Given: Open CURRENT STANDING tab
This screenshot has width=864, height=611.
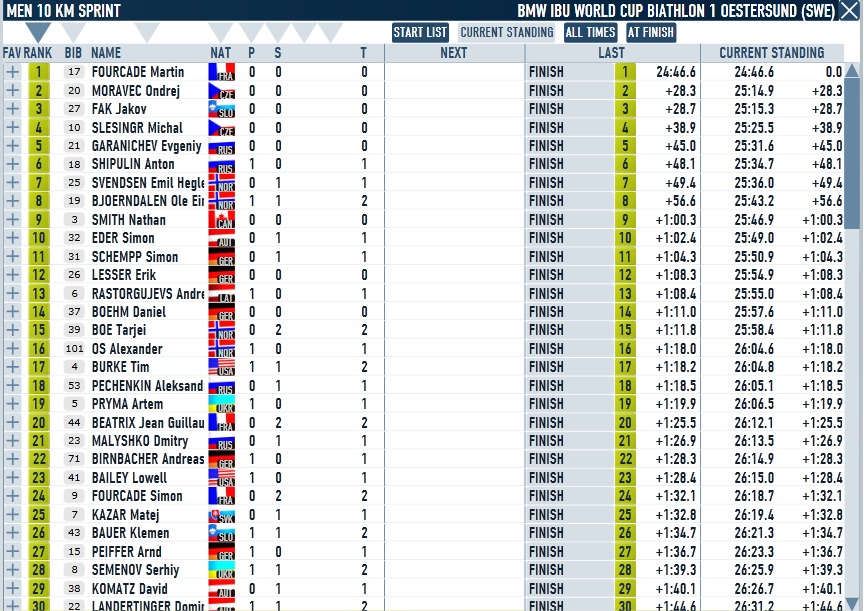Looking at the screenshot, I should (507, 33).
